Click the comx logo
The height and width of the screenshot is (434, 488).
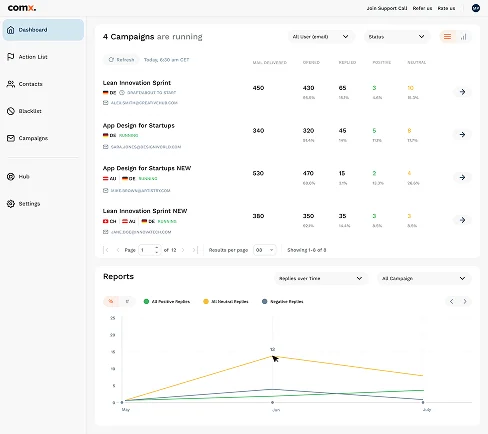pyautogui.click(x=22, y=8)
